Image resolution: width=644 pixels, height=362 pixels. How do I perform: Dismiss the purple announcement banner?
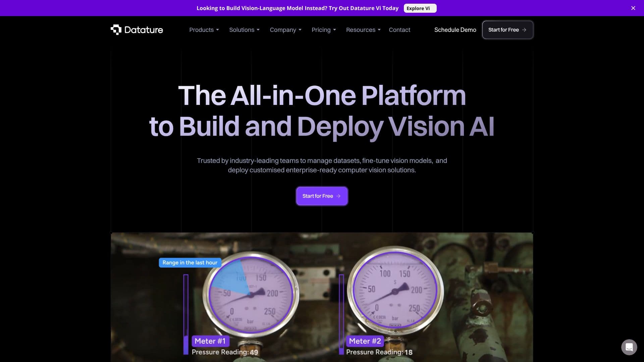[633, 8]
